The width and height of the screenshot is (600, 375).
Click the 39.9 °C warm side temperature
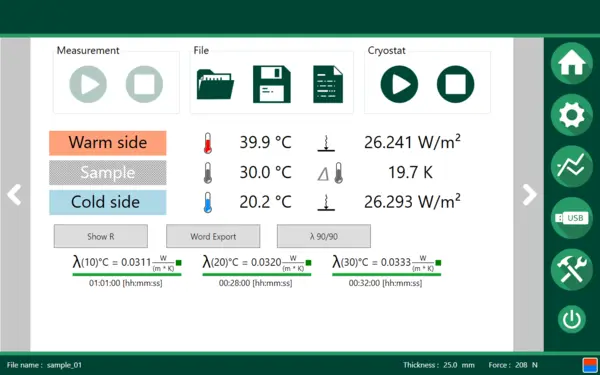[266, 143]
